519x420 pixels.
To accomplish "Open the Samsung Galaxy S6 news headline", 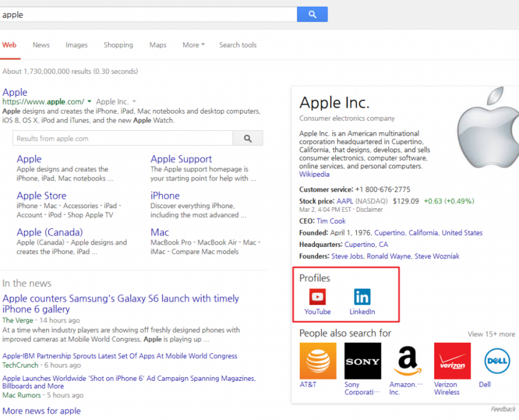I will point(120,304).
